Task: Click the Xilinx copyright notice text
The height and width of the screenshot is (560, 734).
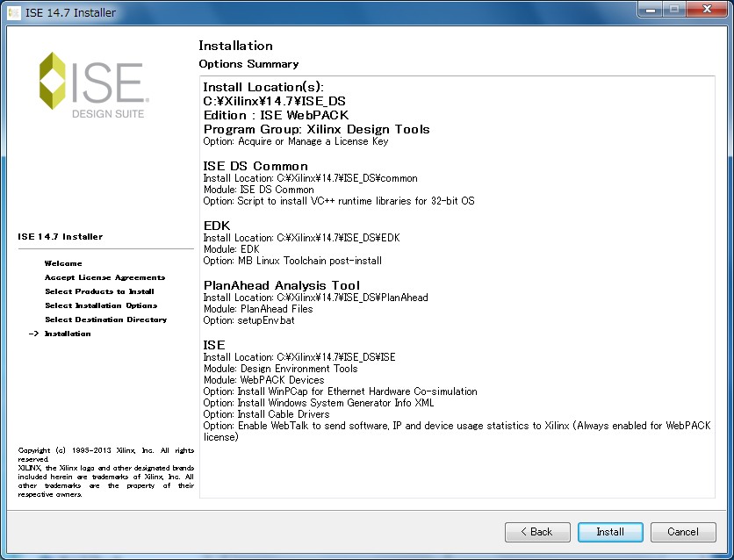Action: 105,472
